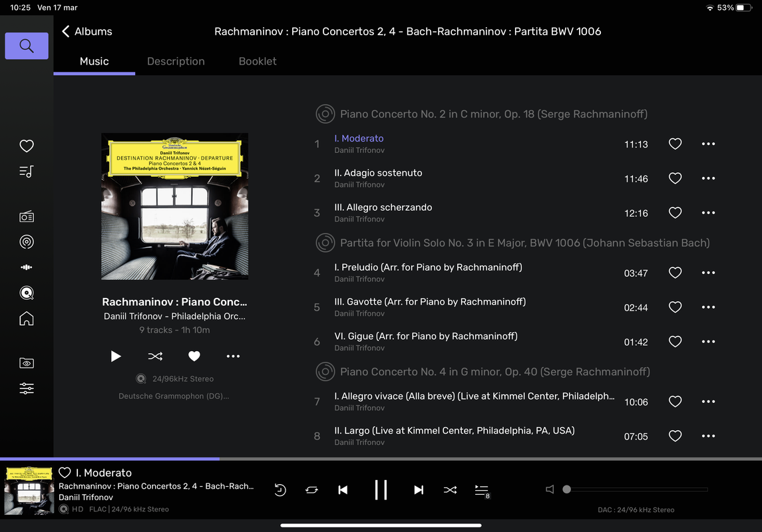The height and width of the screenshot is (532, 762).
Task: Open the concentric-circles icon in sidebar
Action: pos(27,242)
